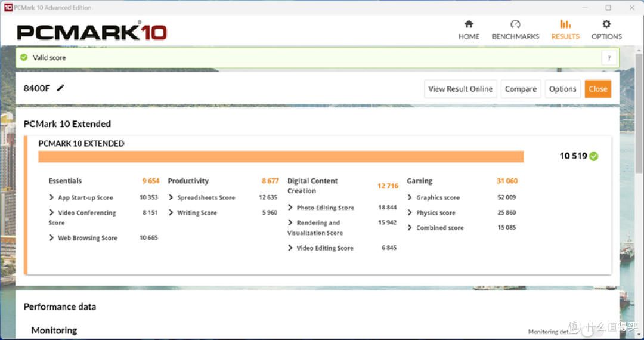Open the OPTIONS tab
The image size is (644, 340).
coord(606,30)
